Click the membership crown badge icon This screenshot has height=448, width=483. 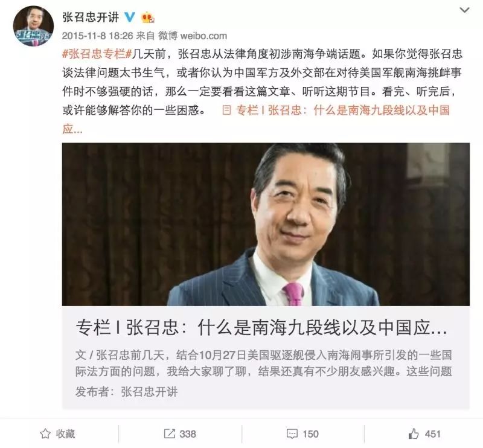coord(147,18)
